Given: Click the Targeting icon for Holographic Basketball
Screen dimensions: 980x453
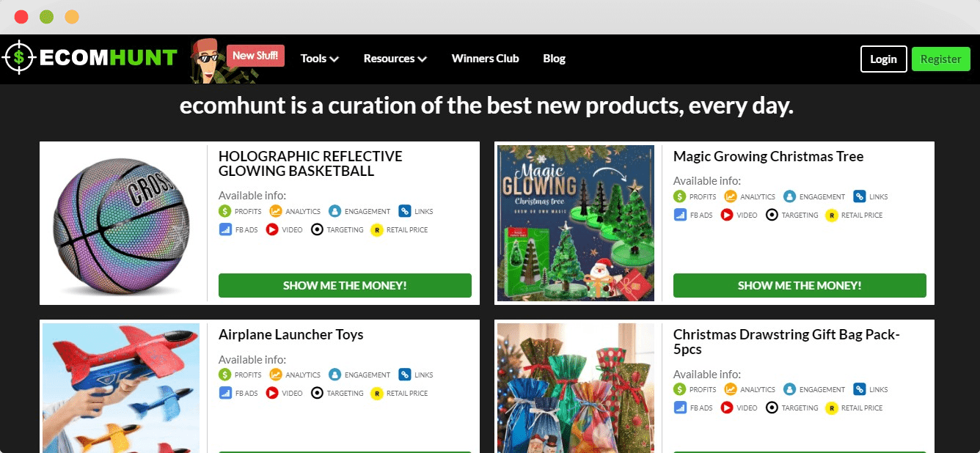Looking at the screenshot, I should [x=317, y=229].
